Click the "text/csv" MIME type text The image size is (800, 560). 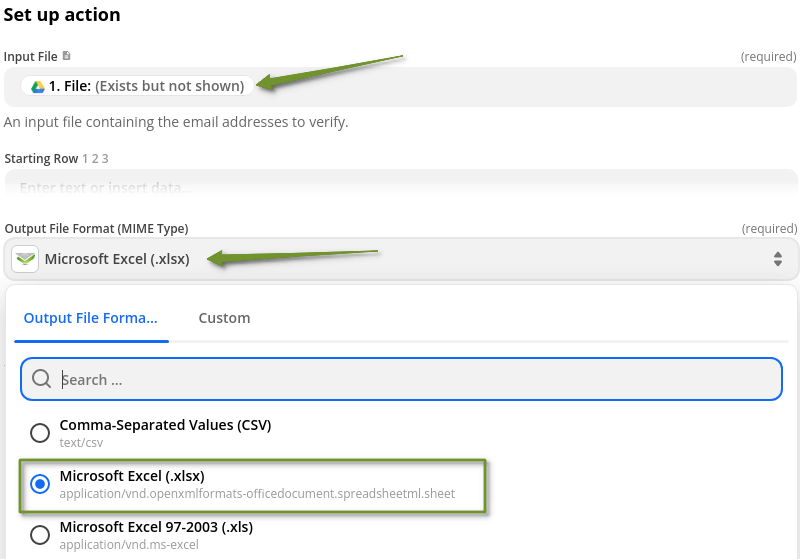[81, 442]
